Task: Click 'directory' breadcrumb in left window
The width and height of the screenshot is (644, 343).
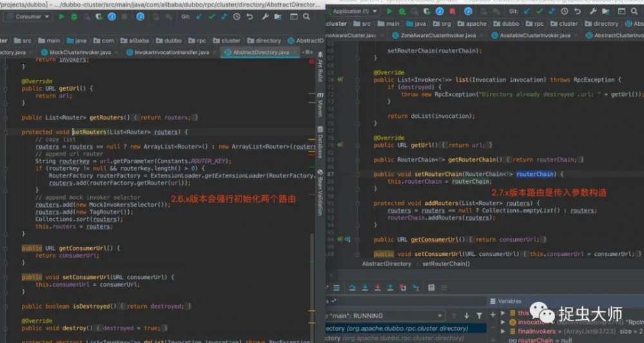Action: click(264, 41)
